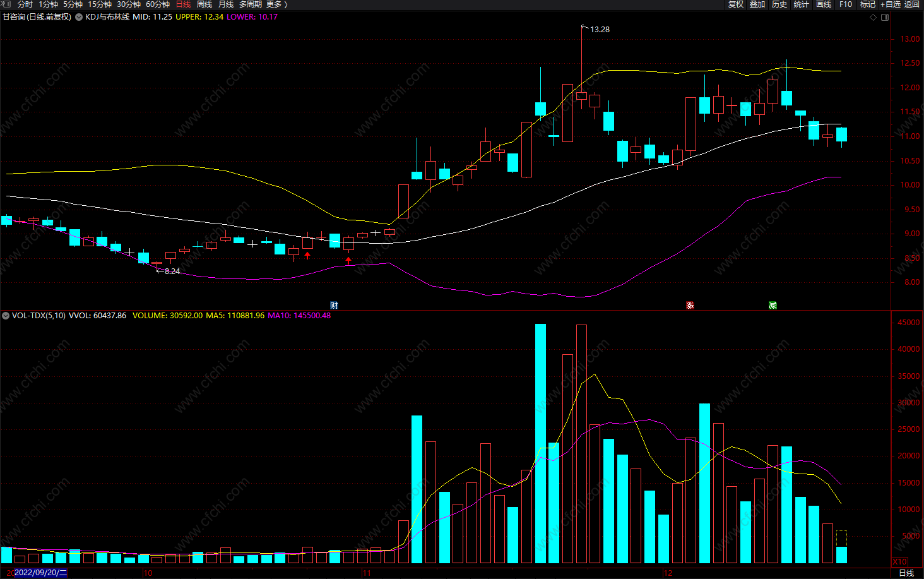Click the 2022/09/20 date label
The height and width of the screenshot is (579, 924).
[40, 573]
